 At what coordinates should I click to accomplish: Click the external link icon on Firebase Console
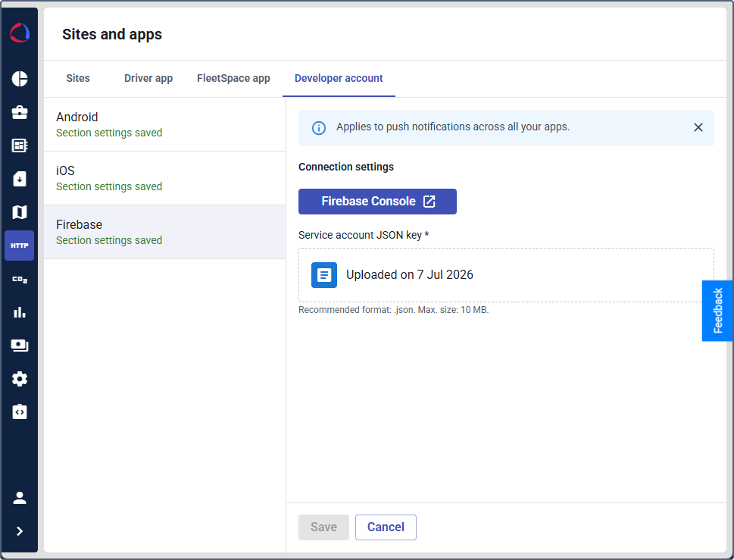pyautogui.click(x=429, y=202)
